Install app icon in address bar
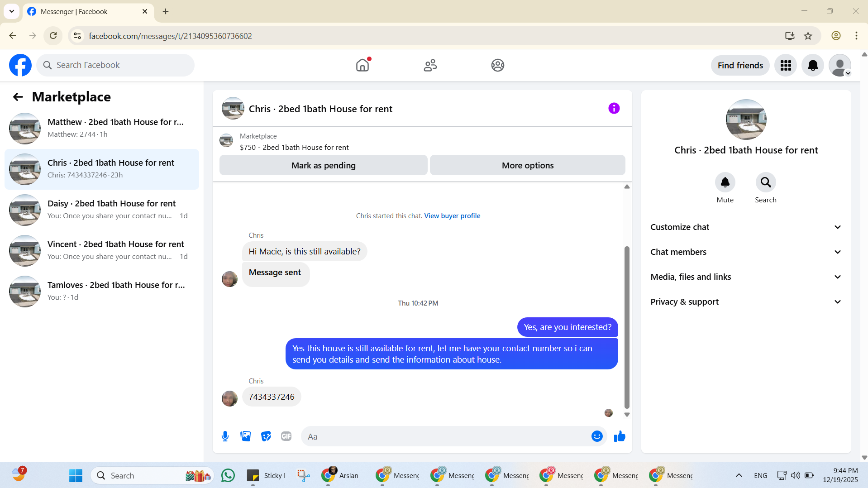This screenshot has height=488, width=868. pyautogui.click(x=790, y=36)
